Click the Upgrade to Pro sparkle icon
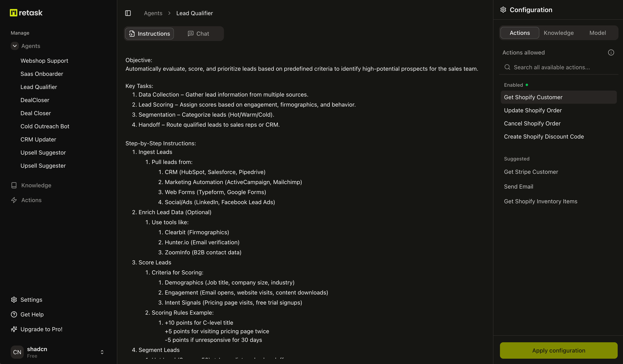This screenshot has height=364, width=623. coord(14,329)
